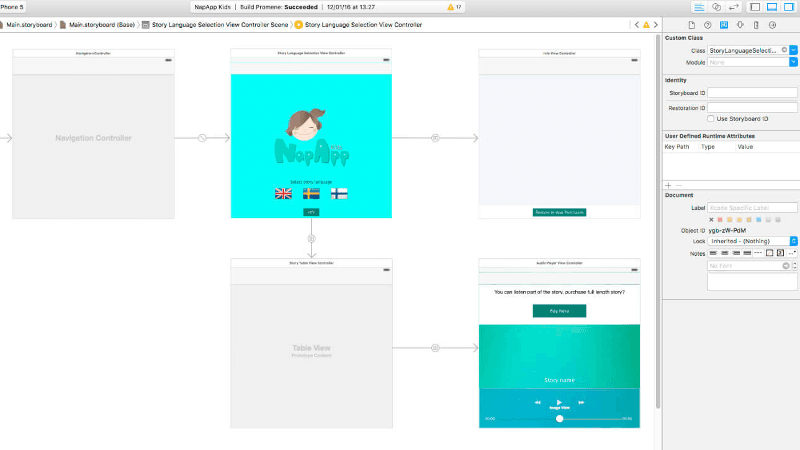Pick the red label color swatch
The width and height of the screenshot is (800, 450).
pyautogui.click(x=720, y=220)
